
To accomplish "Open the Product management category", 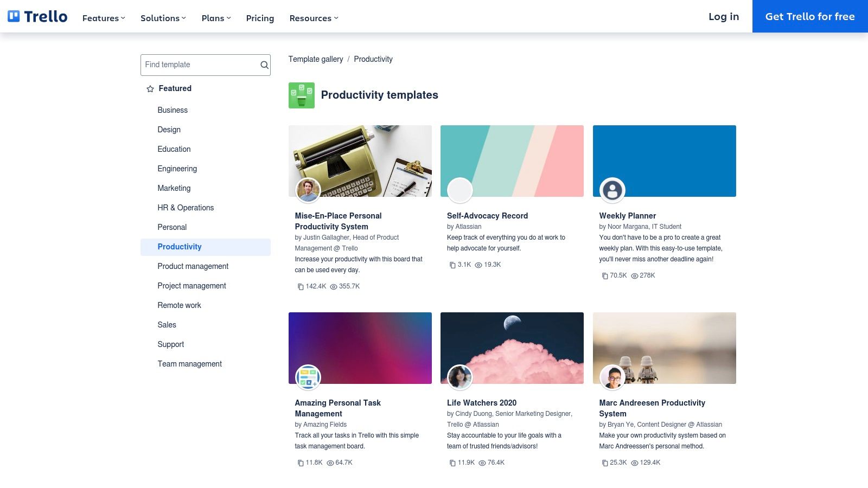I will [x=193, y=266].
